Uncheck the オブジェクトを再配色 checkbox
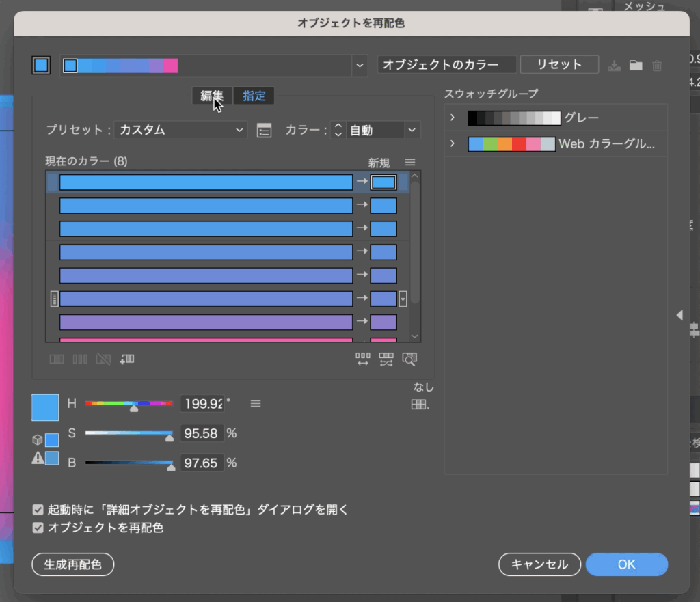 click(x=38, y=528)
